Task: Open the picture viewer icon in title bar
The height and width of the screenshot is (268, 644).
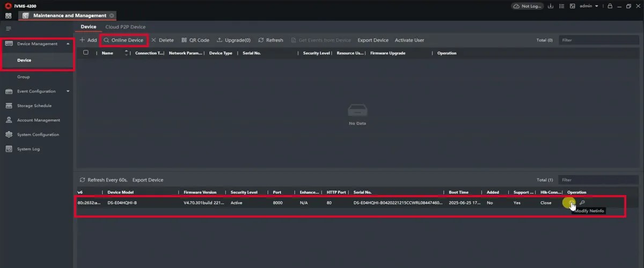Action: tap(573, 6)
